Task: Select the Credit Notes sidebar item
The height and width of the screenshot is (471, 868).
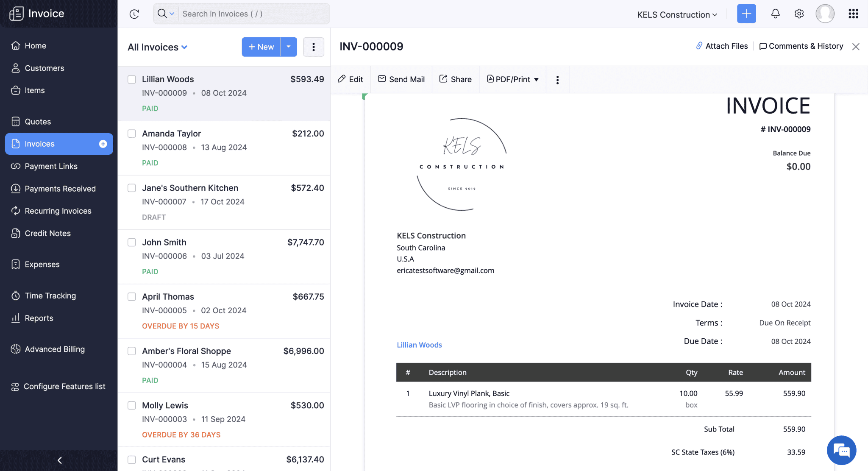Action: tap(47, 233)
